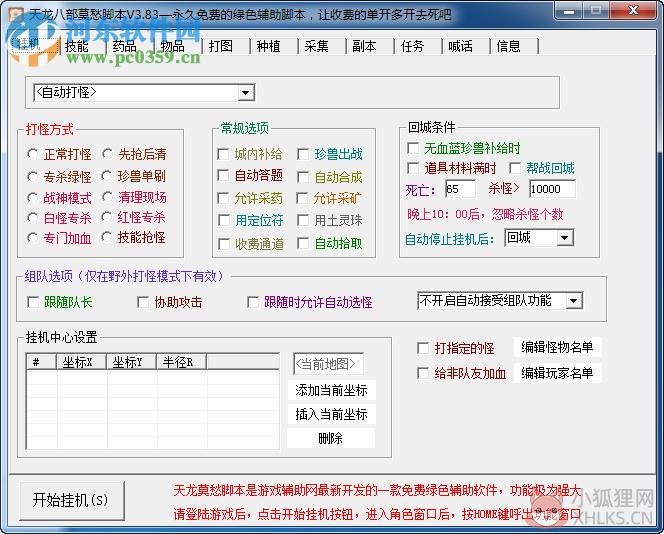Tick the 收费通道 checkbox

(223, 243)
